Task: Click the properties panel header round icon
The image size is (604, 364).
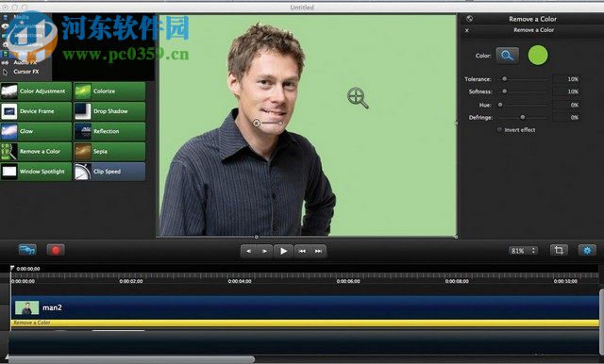Action: [x=469, y=19]
